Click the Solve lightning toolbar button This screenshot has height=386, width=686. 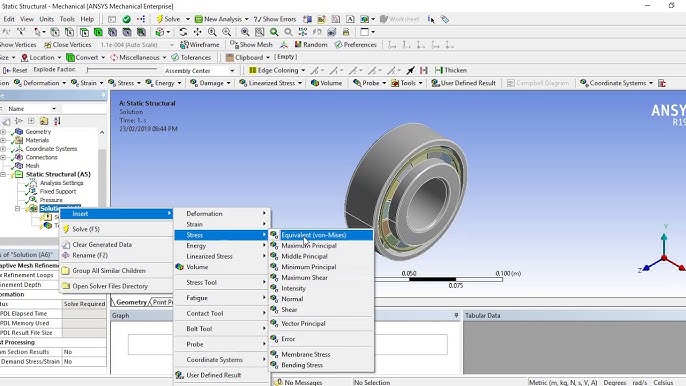coord(168,19)
